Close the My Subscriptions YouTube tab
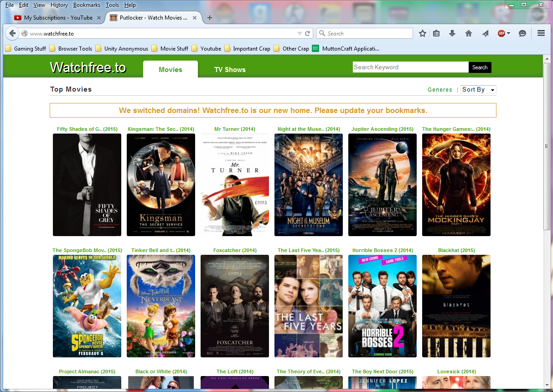Viewport: 553px width, 392px height. coord(98,18)
